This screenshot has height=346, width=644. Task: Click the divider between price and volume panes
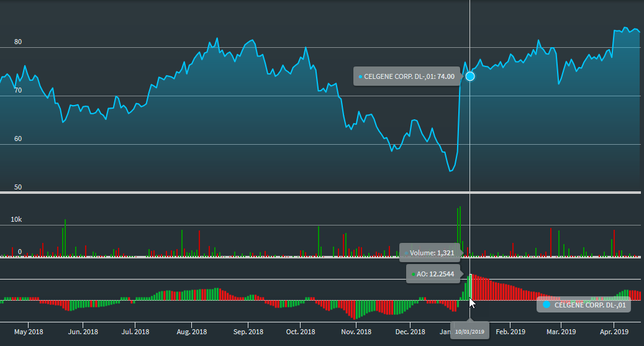coord(322,193)
